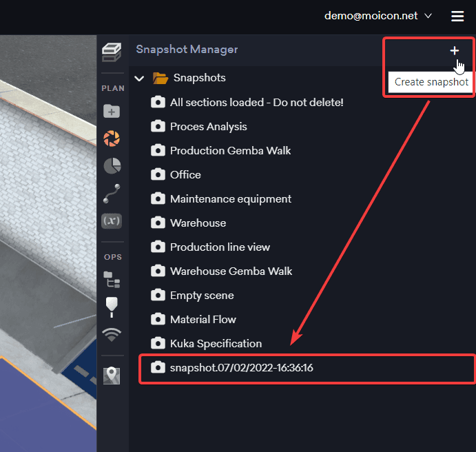Open the hamburger menu in the top right

click(x=457, y=16)
